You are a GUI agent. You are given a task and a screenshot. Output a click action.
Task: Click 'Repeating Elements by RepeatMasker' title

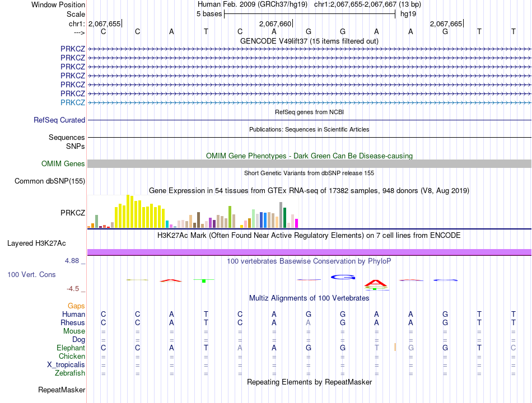[309, 382]
